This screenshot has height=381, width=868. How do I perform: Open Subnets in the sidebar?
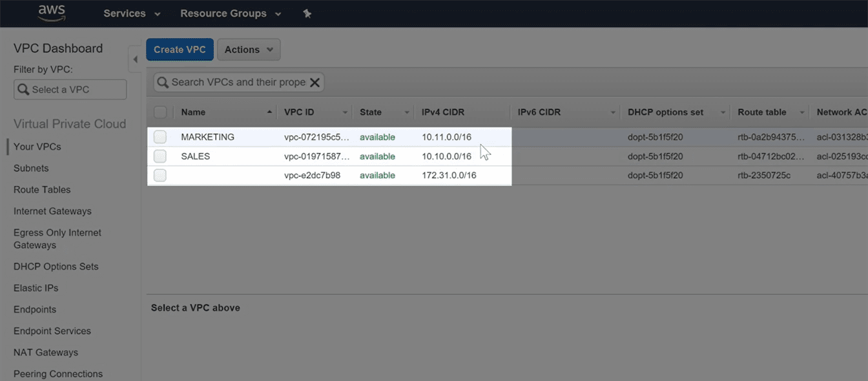(x=31, y=168)
